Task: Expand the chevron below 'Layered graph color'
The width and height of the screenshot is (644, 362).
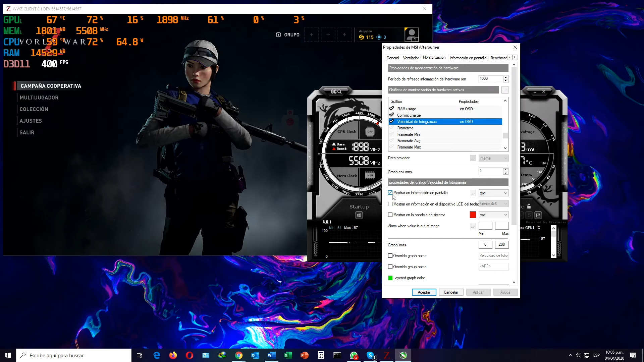Action: pyautogui.click(x=514, y=282)
